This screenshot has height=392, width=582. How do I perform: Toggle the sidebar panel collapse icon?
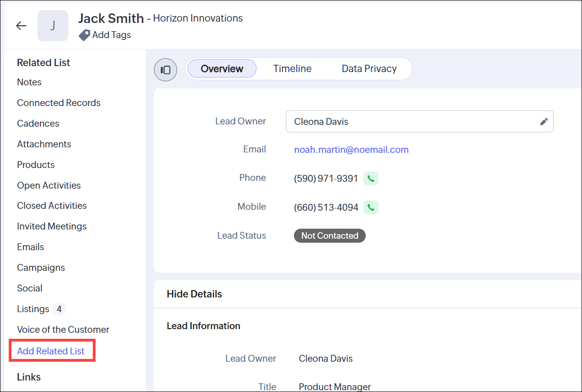coord(165,70)
